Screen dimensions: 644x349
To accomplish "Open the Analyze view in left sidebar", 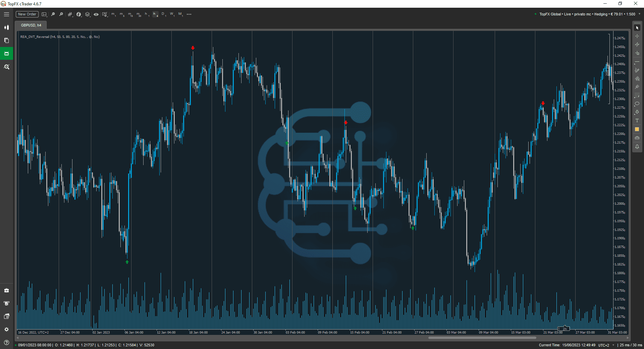I will (x=6, y=67).
